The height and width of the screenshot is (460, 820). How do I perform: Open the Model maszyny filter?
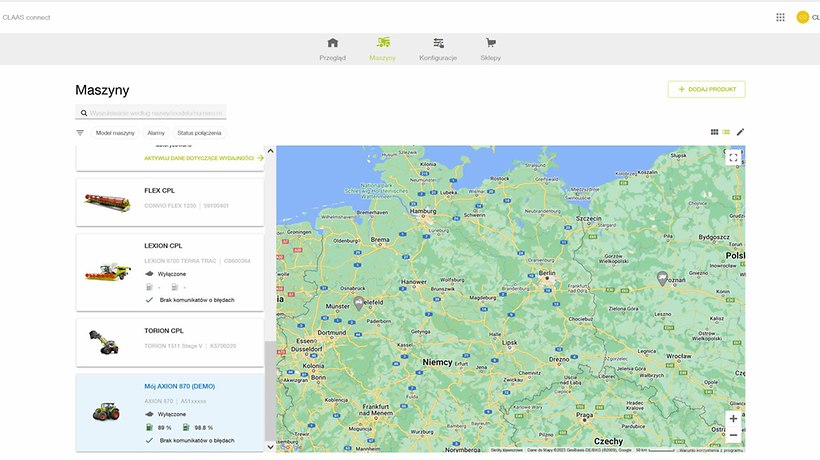[115, 133]
